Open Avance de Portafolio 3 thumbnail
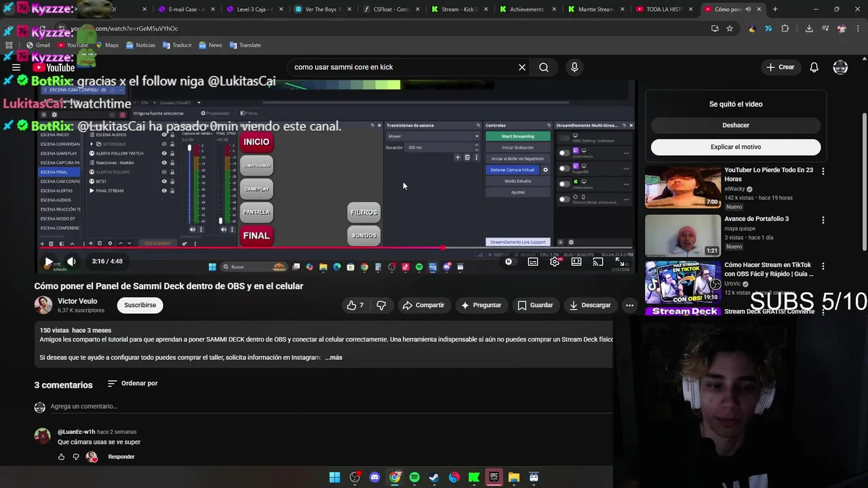 pyautogui.click(x=683, y=235)
